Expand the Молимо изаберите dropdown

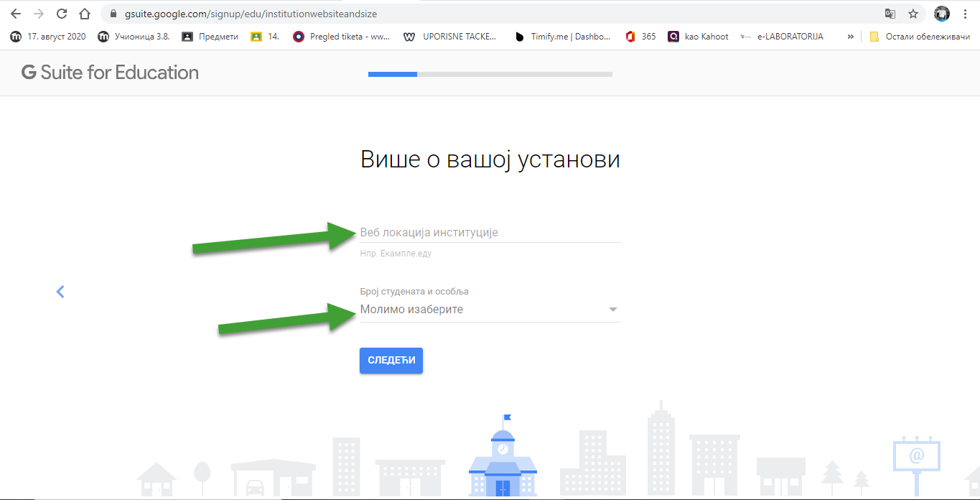coord(490,310)
